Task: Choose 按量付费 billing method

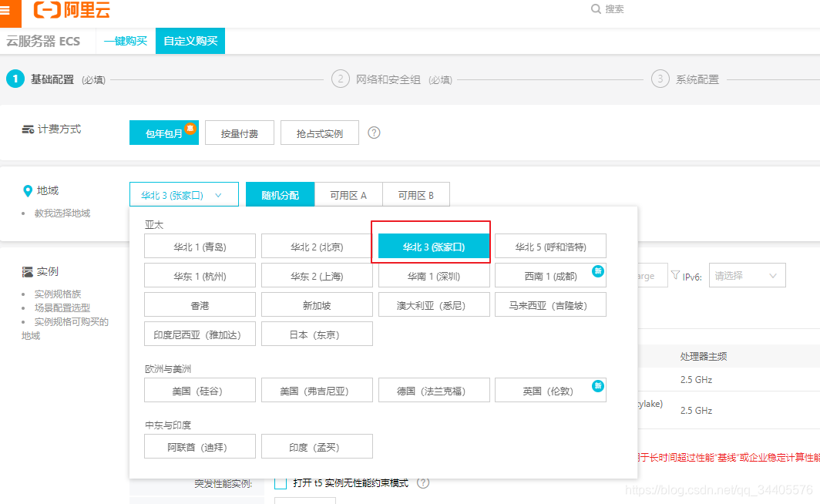Action: [x=240, y=133]
